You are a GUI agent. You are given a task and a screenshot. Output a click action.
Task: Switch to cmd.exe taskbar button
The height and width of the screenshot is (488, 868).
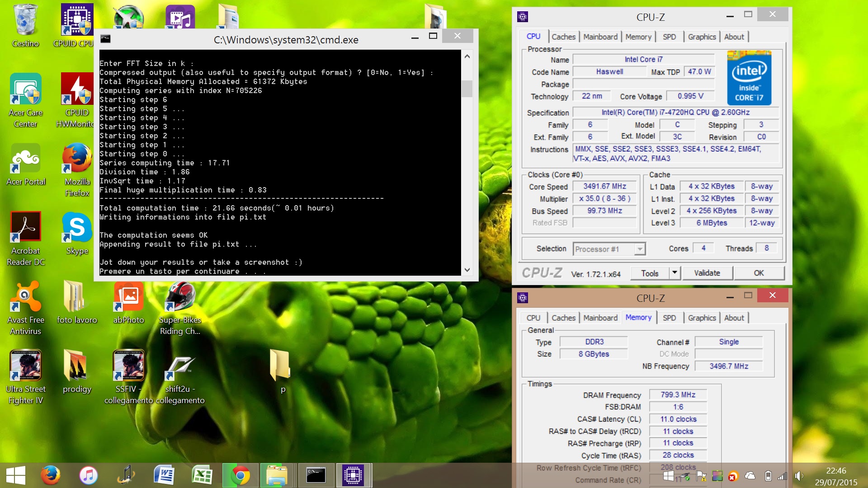pyautogui.click(x=316, y=475)
